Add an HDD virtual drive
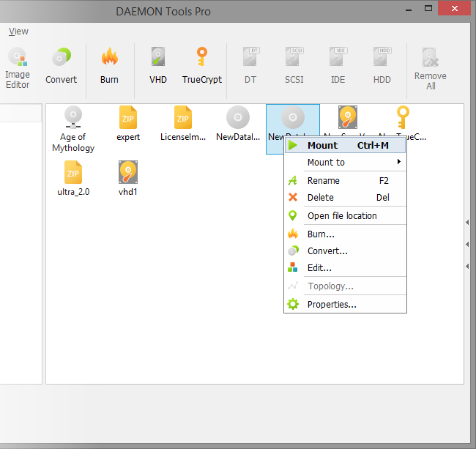 [x=382, y=66]
